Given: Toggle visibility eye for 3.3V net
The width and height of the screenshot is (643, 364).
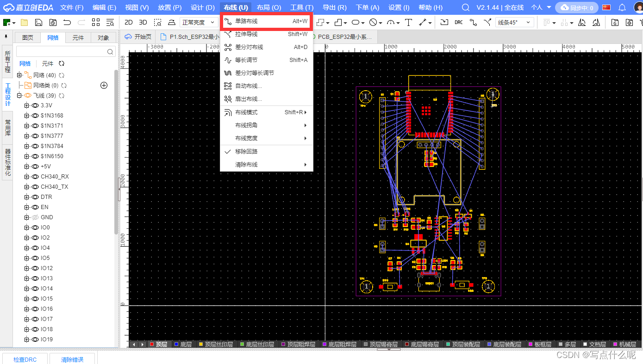Looking at the screenshot, I should click(35, 105).
